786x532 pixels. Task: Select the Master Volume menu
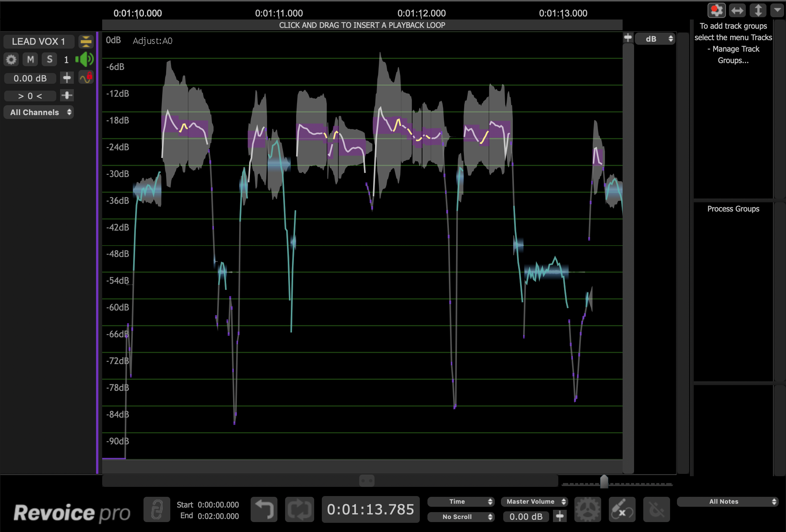click(x=534, y=502)
